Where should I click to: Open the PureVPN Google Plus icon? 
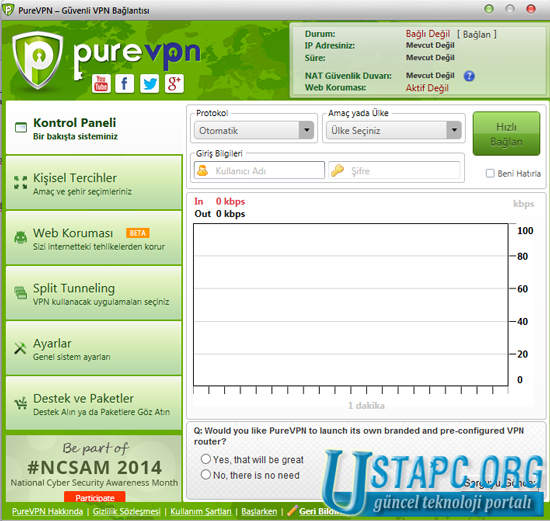coord(174,84)
